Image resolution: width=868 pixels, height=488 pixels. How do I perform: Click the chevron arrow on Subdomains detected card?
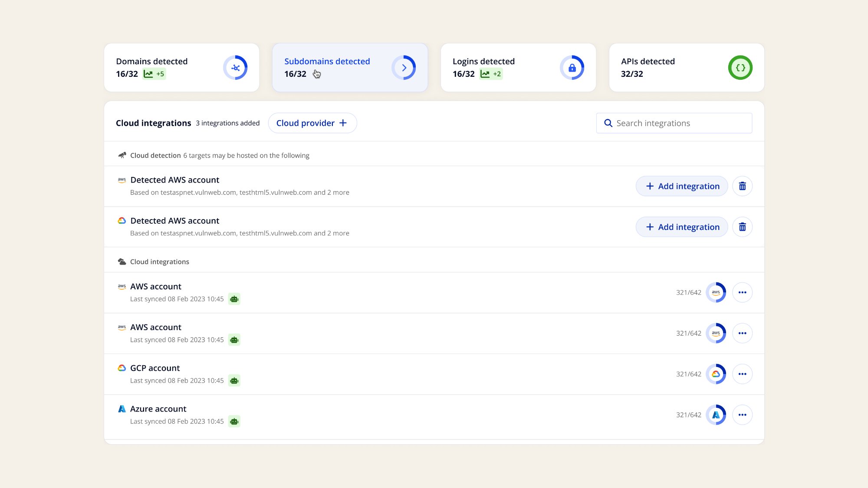coord(404,68)
